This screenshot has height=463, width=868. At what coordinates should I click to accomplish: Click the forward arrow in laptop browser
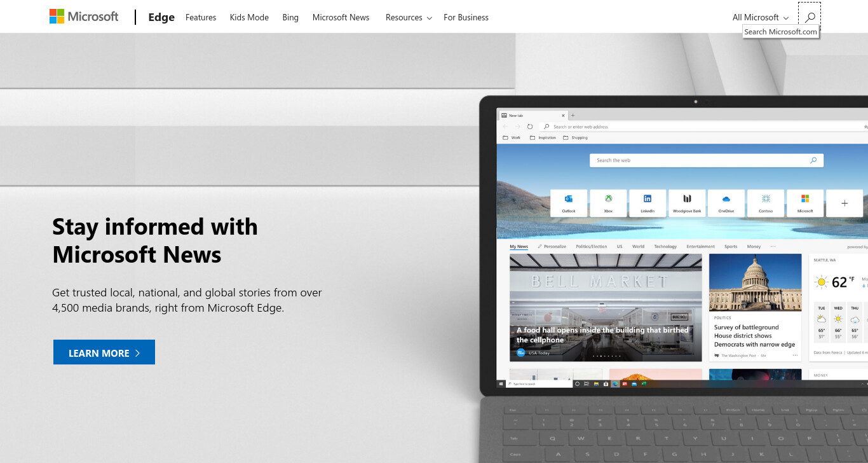click(518, 127)
